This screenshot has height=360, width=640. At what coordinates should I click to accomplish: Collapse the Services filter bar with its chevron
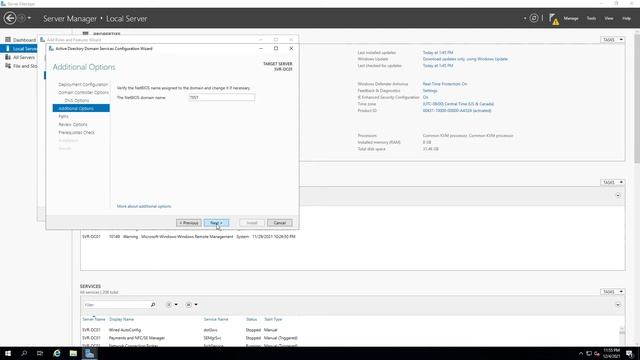618,305
